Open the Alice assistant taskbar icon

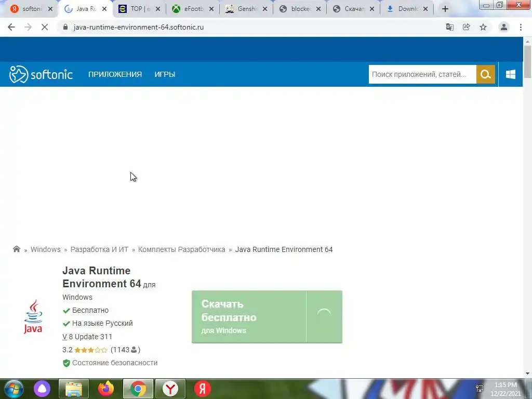click(42, 389)
